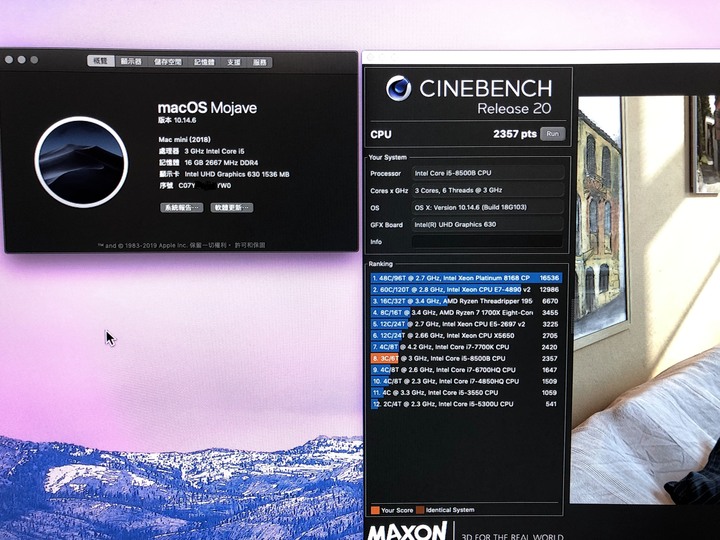Click the 版本 10.14.6 version text
Viewport: 720px width, 540px height.
[x=177, y=120]
